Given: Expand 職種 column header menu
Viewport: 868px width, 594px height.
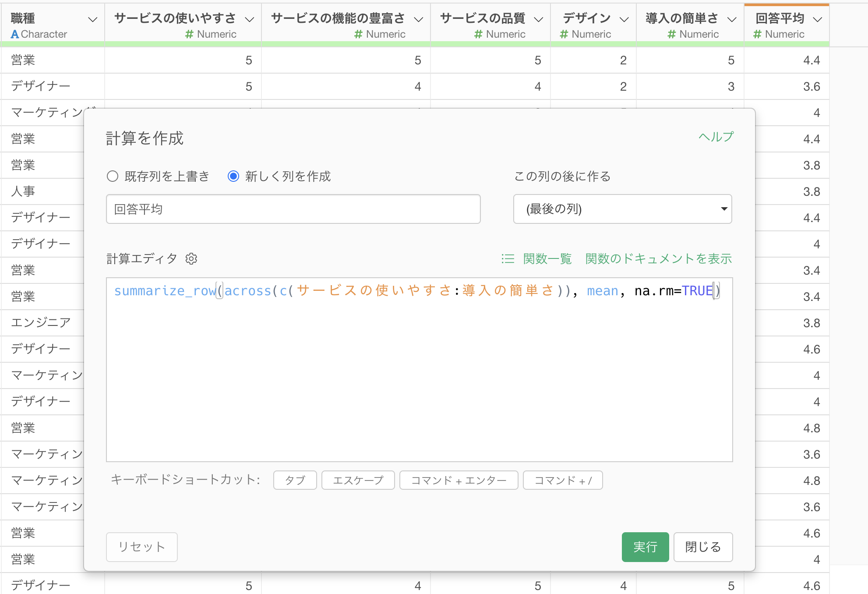Looking at the screenshot, I should [x=92, y=19].
